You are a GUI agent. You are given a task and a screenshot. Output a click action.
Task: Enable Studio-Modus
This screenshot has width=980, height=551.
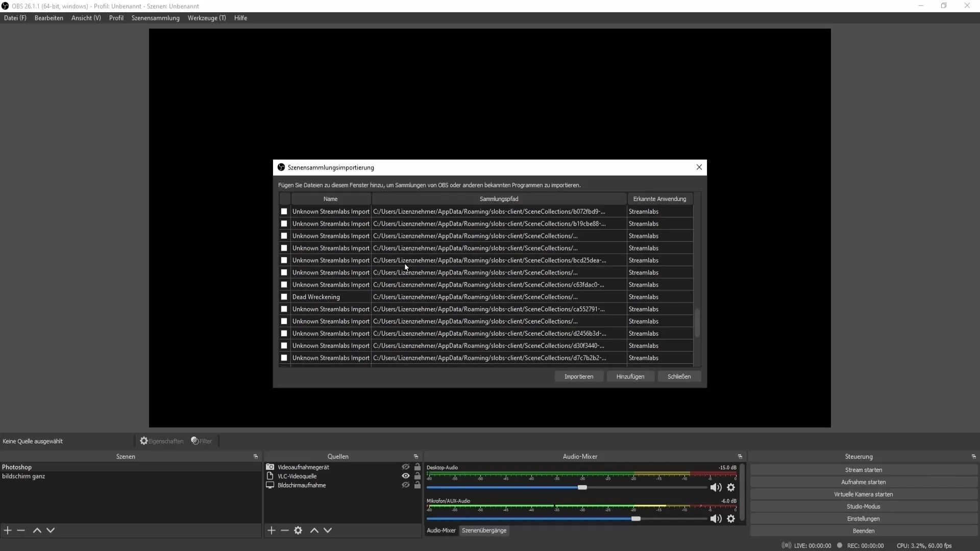pyautogui.click(x=864, y=507)
